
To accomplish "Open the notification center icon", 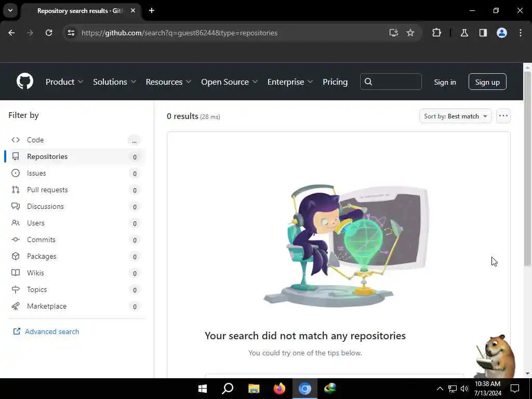I will coord(515,389).
